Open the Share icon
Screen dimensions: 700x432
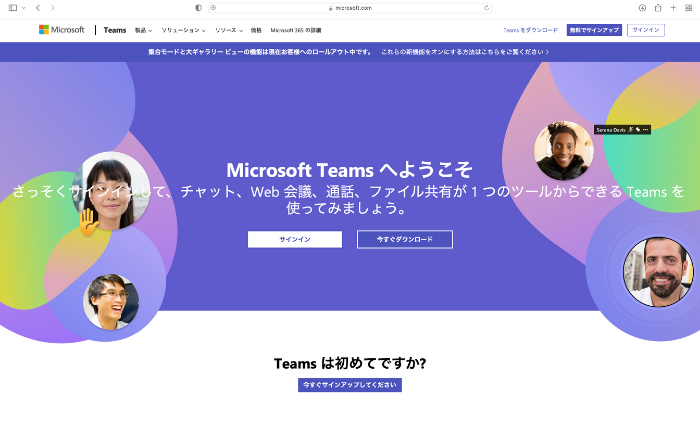[658, 8]
